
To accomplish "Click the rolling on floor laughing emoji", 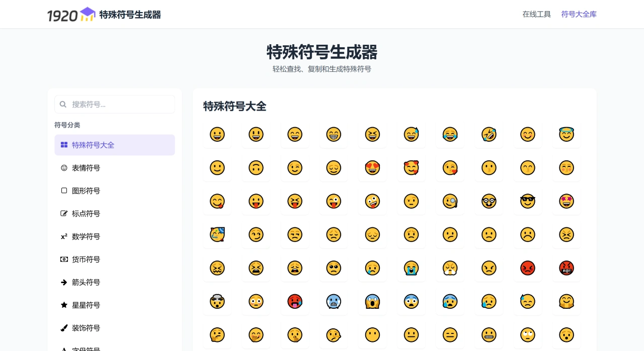I will coord(489,134).
